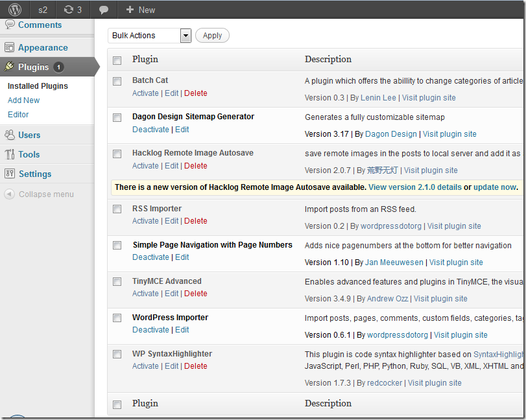This screenshot has height=420, width=526.
Task: Tick the select-all checkbox in table footer
Action: click(x=117, y=404)
